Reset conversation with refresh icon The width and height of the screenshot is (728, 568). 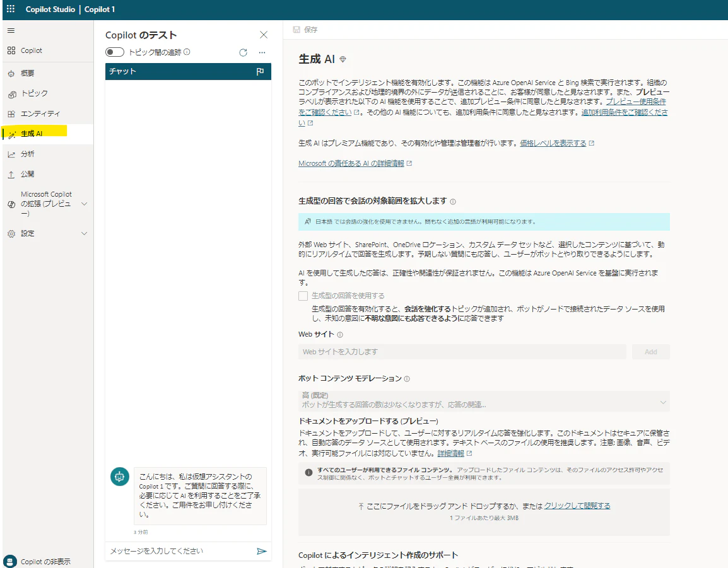[x=244, y=52]
